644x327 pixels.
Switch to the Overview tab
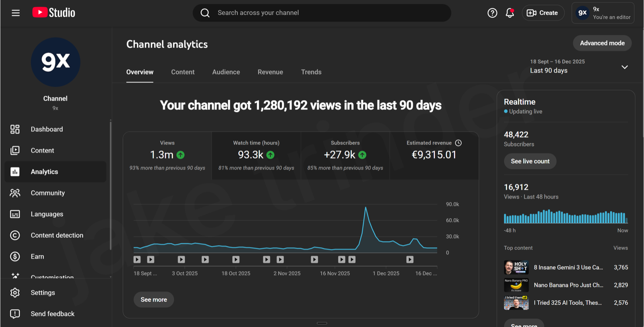tap(140, 72)
